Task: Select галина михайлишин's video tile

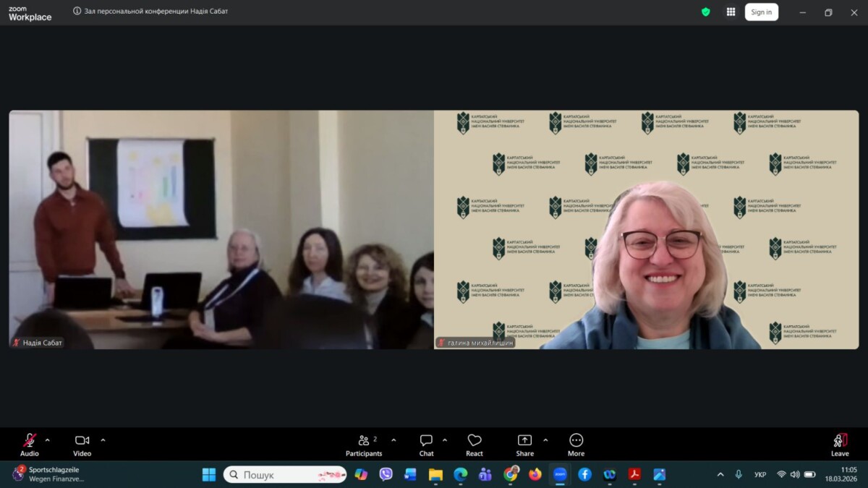Action: [646, 229]
